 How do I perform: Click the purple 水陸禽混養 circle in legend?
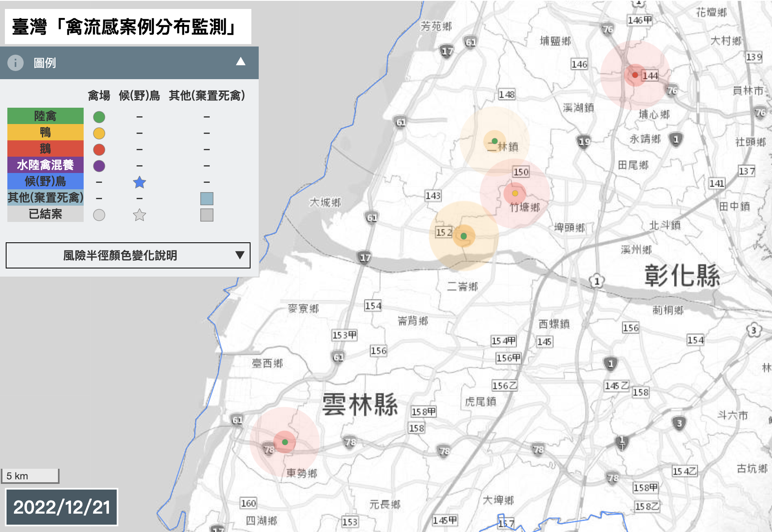tap(99, 166)
